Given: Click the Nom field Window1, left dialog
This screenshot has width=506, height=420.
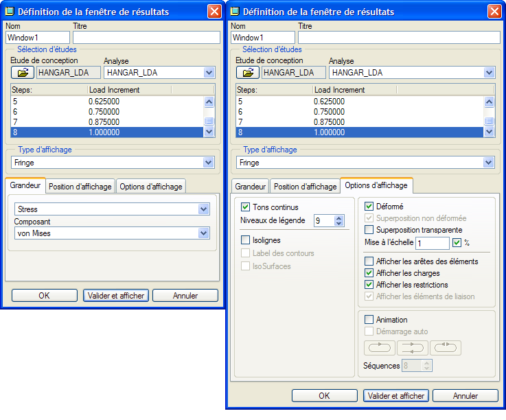Looking at the screenshot, I should [x=38, y=38].
